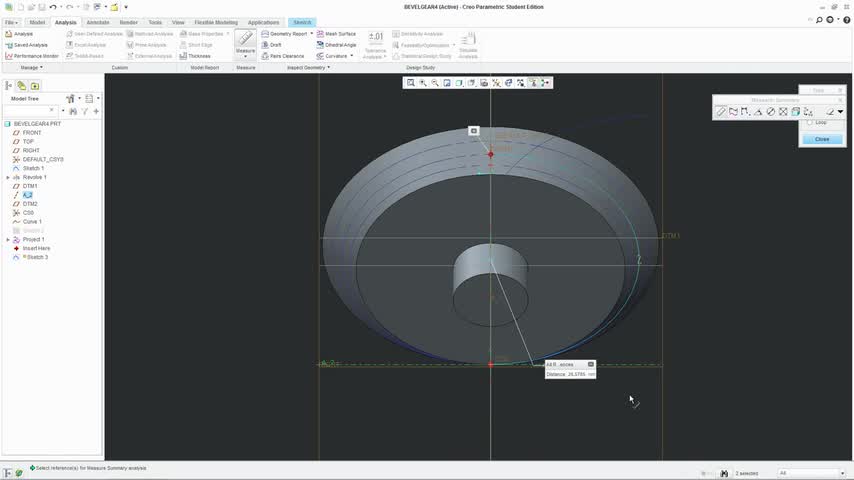
Task: Click the binoculars icon in status bar
Action: (x=724, y=473)
